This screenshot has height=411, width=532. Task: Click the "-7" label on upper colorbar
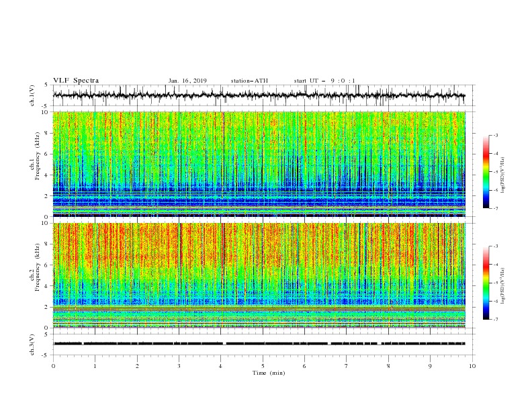point(496,208)
